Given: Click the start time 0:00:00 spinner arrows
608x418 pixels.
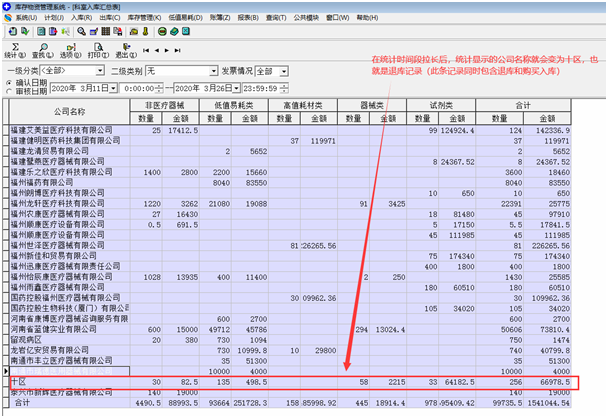Looking at the screenshot, I should [159, 88].
